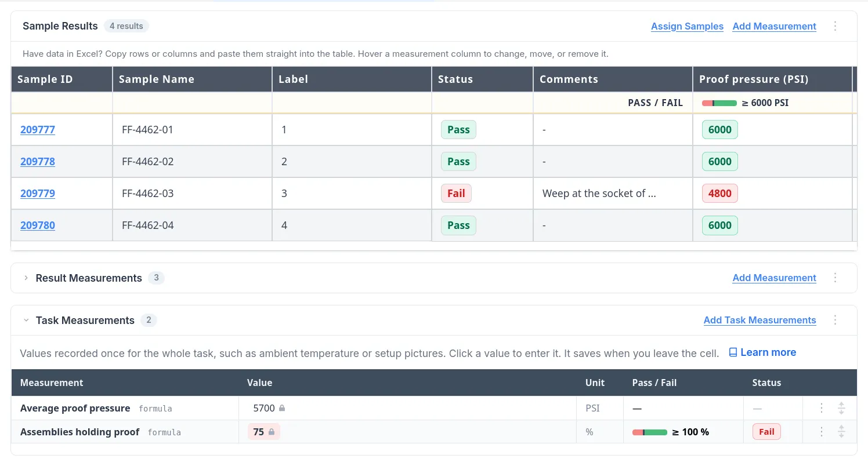This screenshot has width=868, height=466.
Task: Expand the Result Measurements section
Action: coord(26,278)
